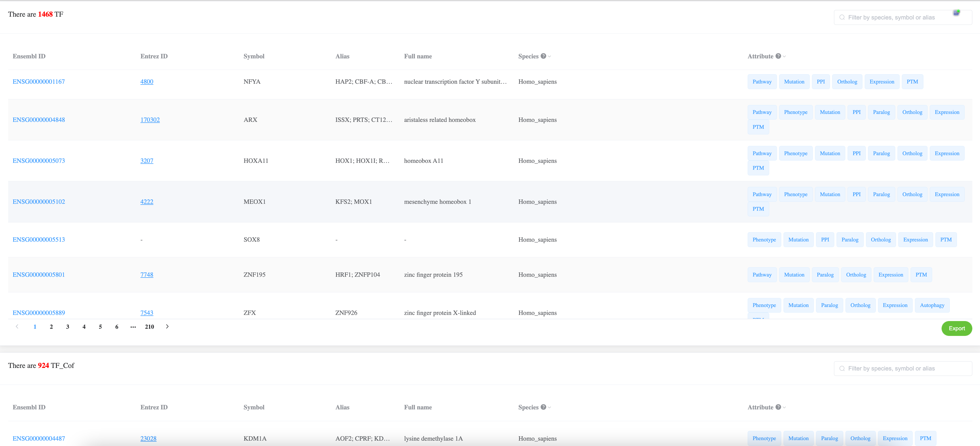Click the Phenotype tag for HOXA11
Screen dimensions: 980x446
coord(796,153)
